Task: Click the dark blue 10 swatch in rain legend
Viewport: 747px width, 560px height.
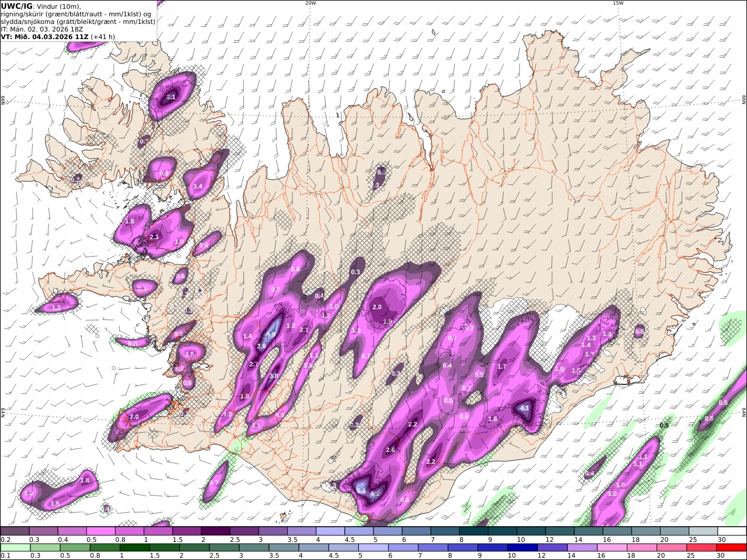Action: tap(522, 548)
